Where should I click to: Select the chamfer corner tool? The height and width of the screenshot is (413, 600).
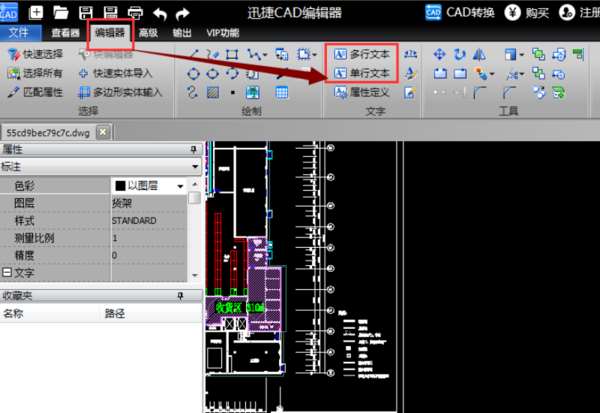click(x=509, y=92)
